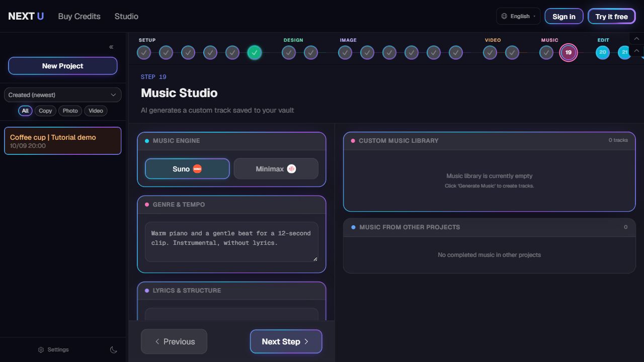Continue with the Next Step button

[286, 341]
